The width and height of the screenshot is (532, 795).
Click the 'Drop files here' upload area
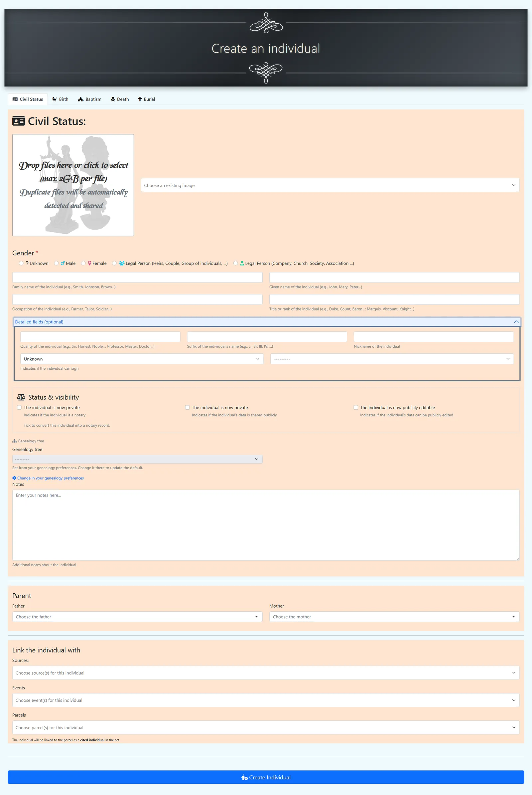pyautogui.click(x=73, y=185)
